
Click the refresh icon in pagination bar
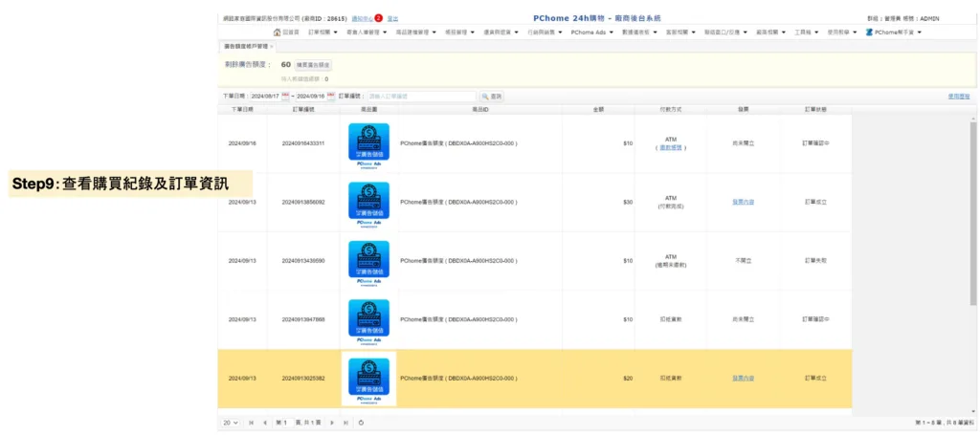pyautogui.click(x=361, y=422)
